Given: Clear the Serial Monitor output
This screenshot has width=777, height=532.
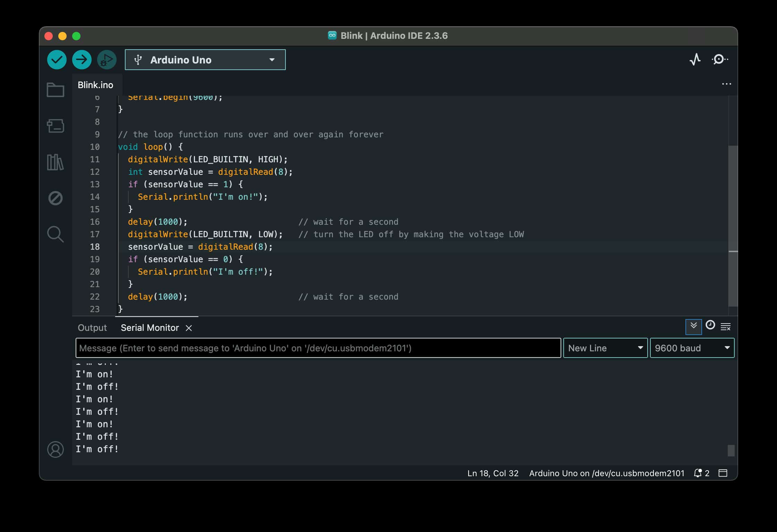Looking at the screenshot, I should pyautogui.click(x=726, y=326).
